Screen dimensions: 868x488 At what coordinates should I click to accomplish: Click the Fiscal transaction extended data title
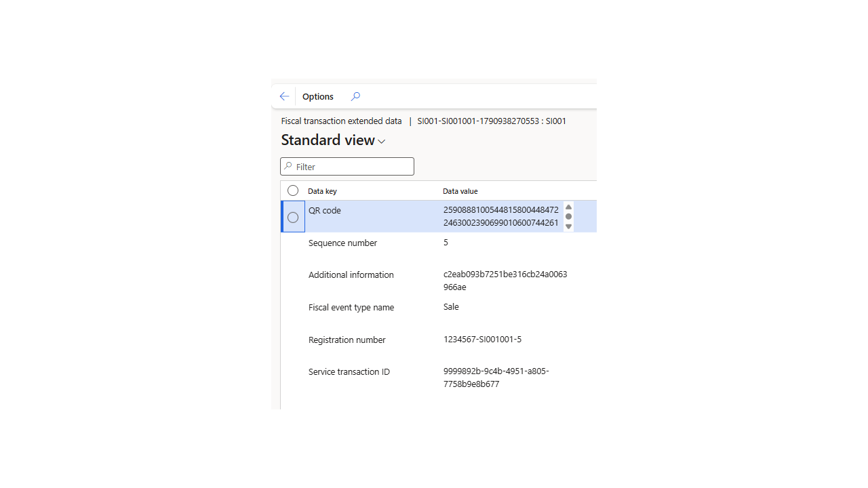(x=342, y=121)
